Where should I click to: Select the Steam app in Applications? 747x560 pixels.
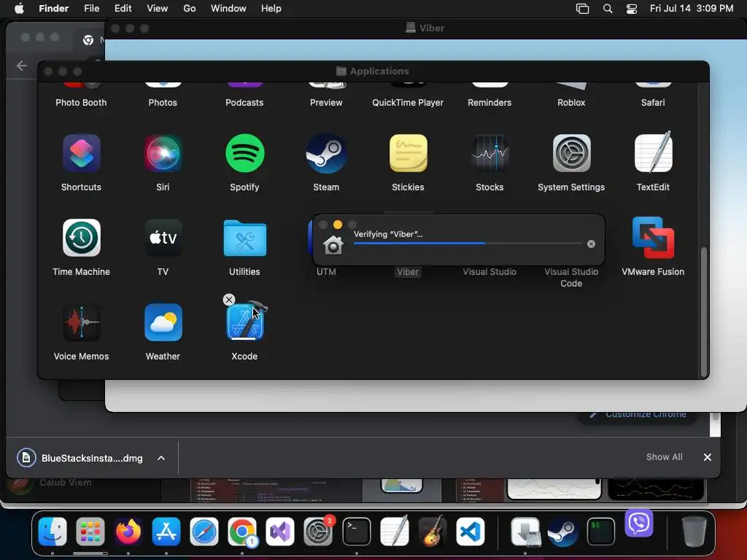[x=326, y=153]
